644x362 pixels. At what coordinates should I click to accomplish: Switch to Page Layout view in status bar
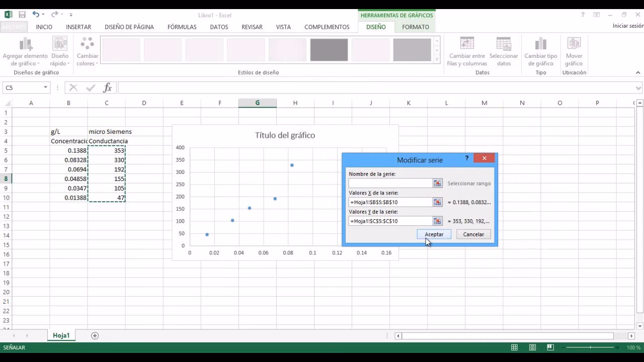pyautogui.click(x=532, y=347)
